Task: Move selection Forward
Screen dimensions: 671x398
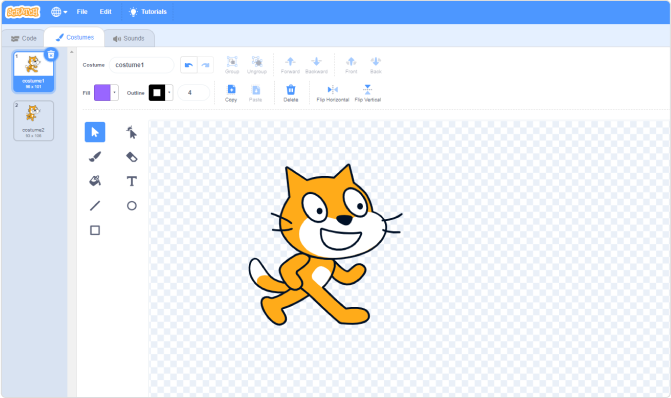Action: pyautogui.click(x=290, y=65)
